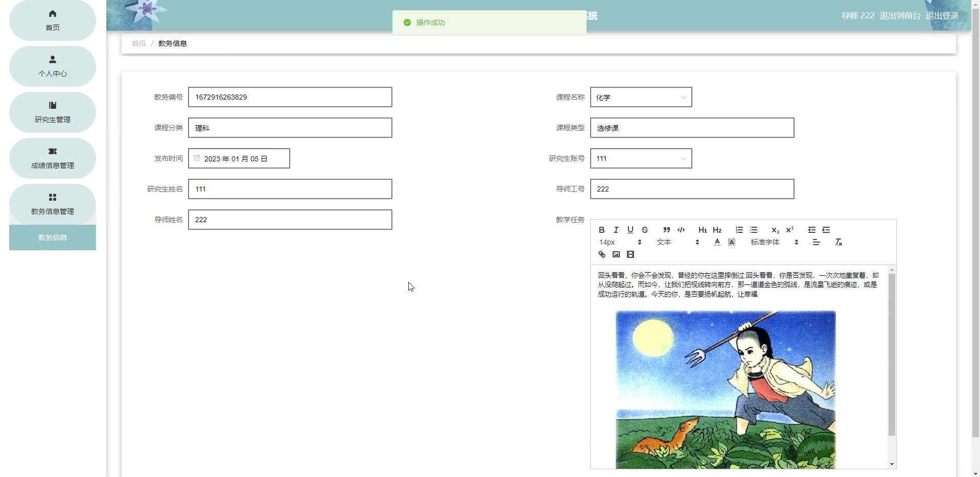Insert a code block

[681, 230]
